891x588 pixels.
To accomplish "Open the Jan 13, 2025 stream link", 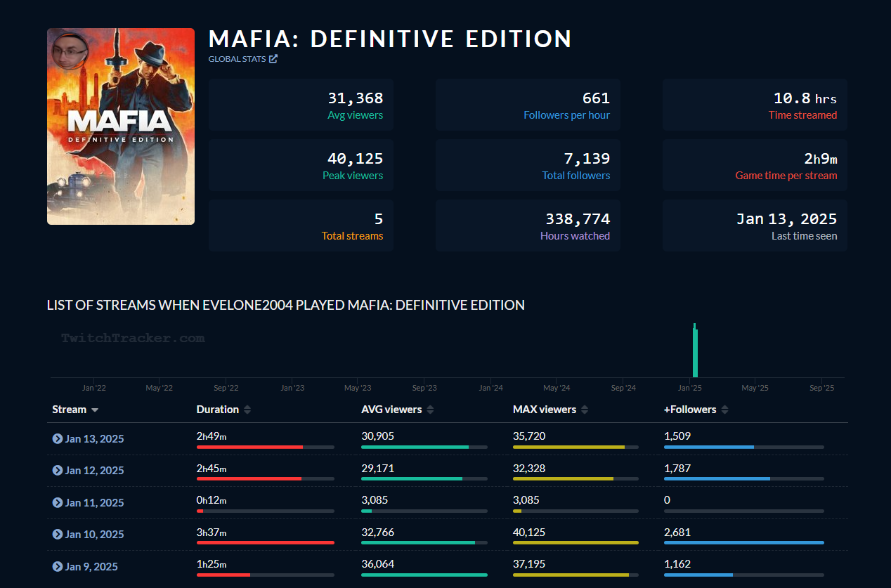I will click(x=94, y=438).
